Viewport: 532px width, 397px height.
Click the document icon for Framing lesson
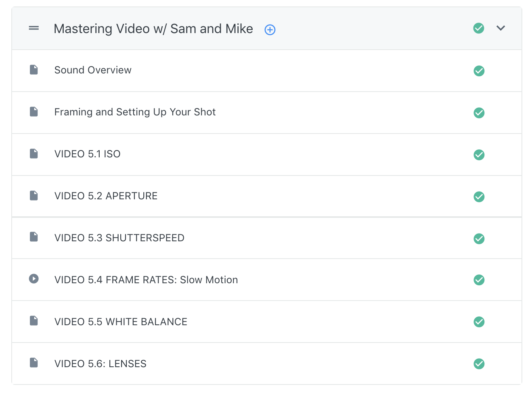pos(34,112)
